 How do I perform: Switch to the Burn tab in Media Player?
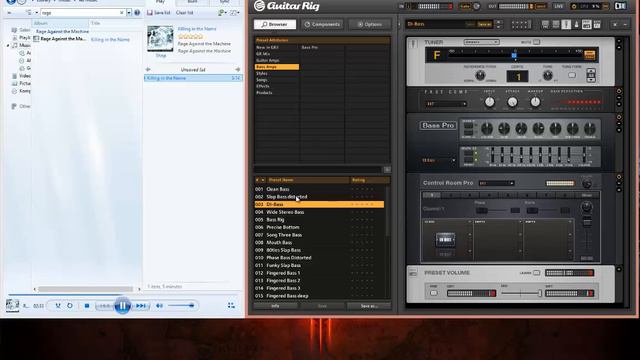pyautogui.click(x=192, y=2)
